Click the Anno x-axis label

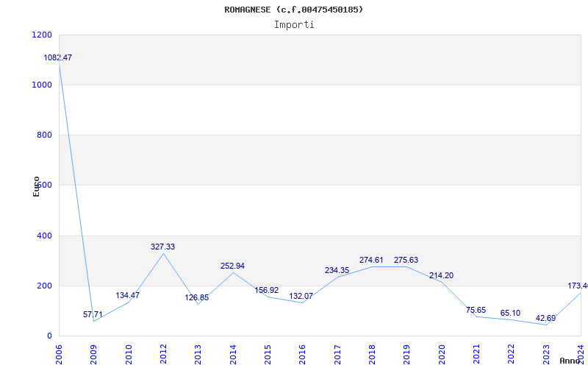571,361
